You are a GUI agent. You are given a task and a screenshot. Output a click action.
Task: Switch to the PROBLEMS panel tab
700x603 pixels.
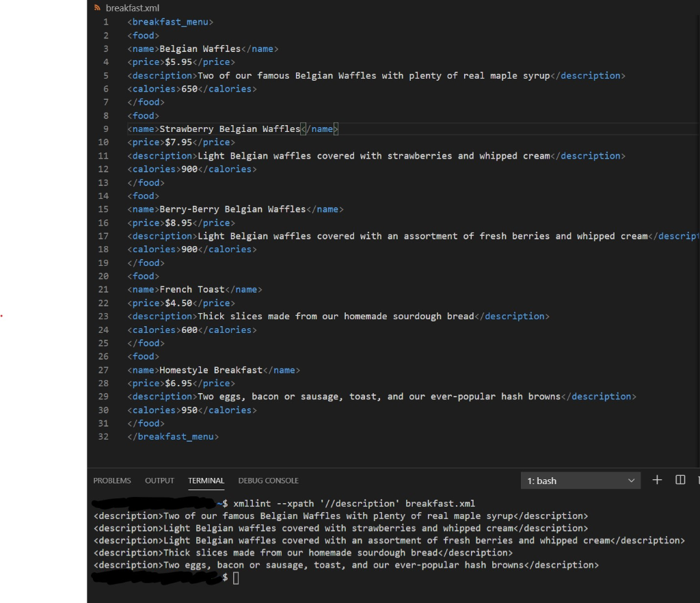coord(112,480)
